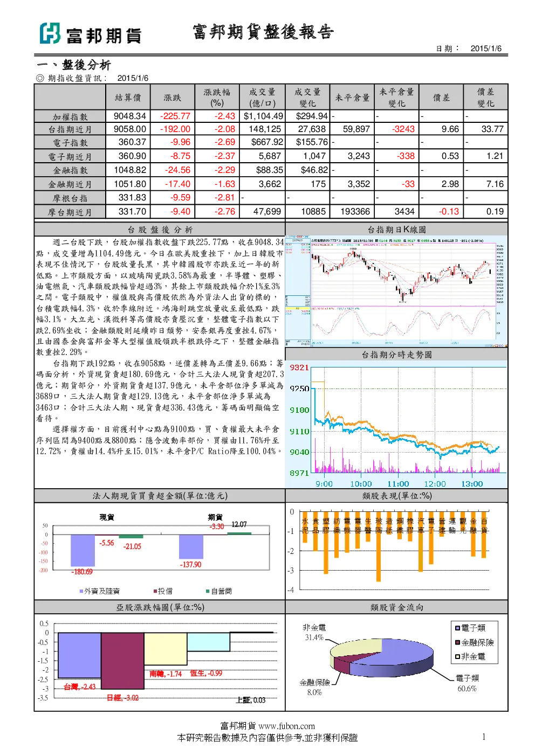Select the pie label 60.6%
Screen dimensions: 535x756
tap(467, 689)
